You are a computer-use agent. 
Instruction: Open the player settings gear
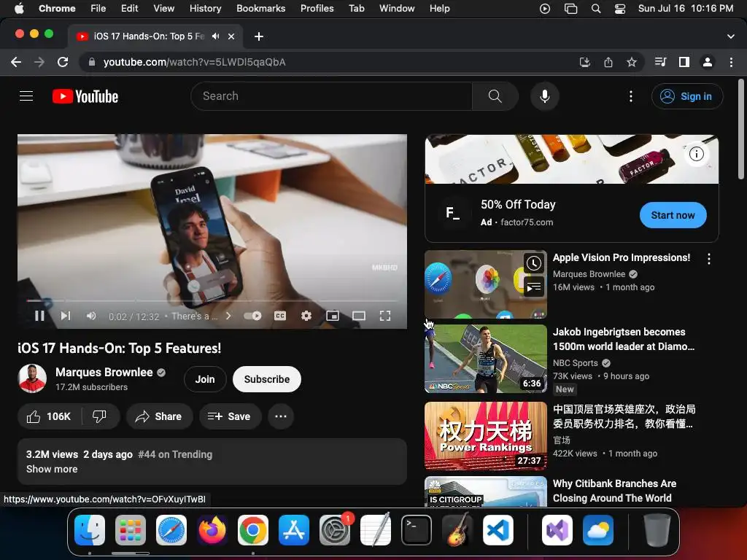coord(306,316)
